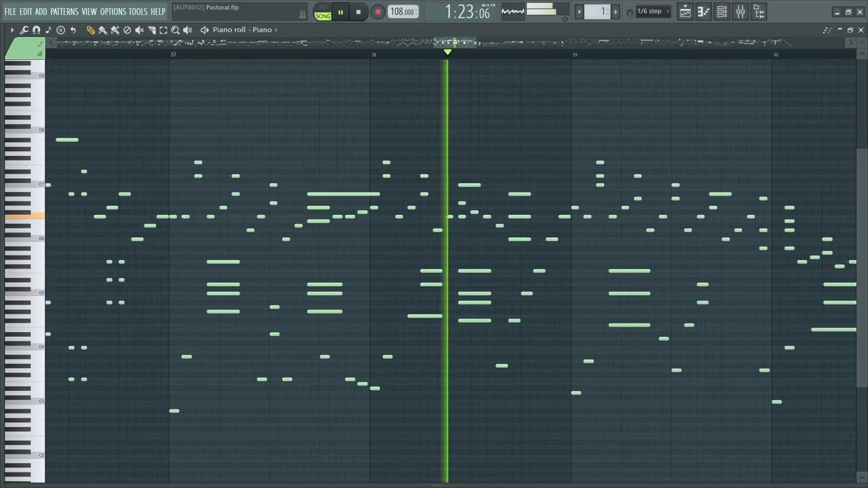
Task: Select the Paint brush tool
Action: pos(102,30)
